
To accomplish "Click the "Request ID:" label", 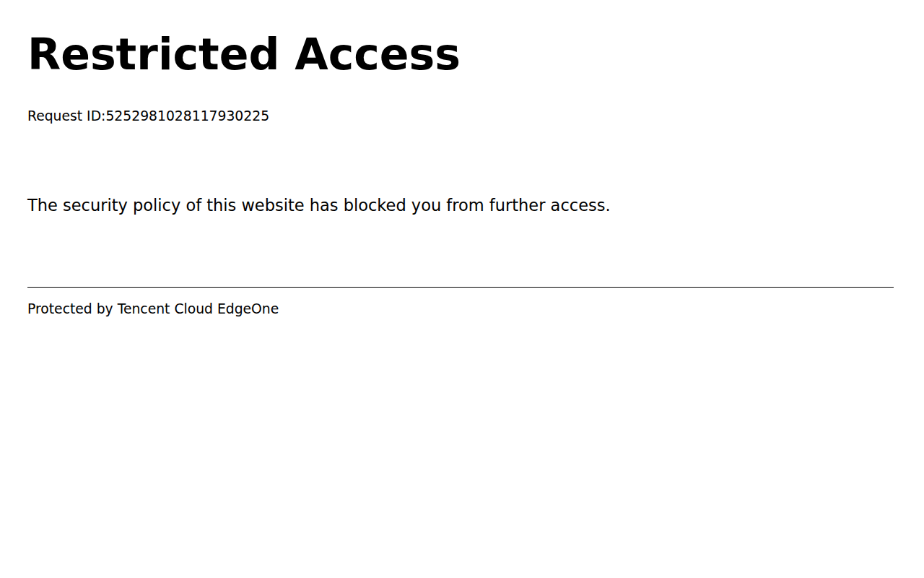I will pos(66,116).
